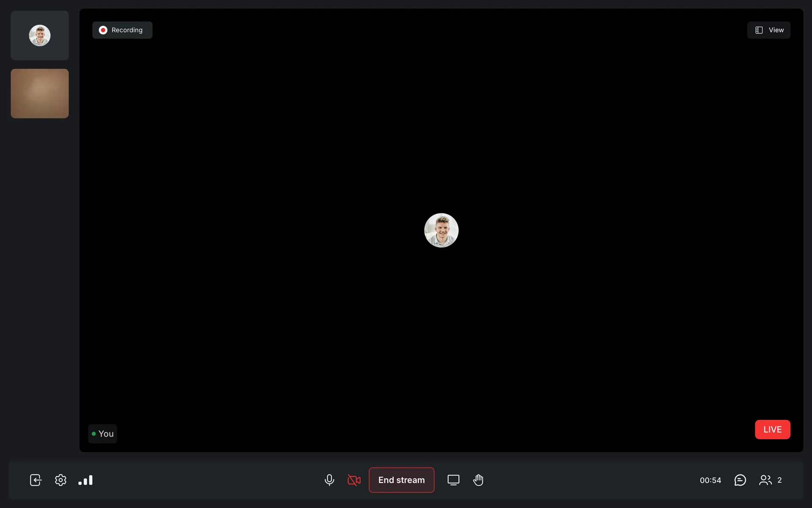Click the 00:54 stream timer
The image size is (812, 508).
710,480
